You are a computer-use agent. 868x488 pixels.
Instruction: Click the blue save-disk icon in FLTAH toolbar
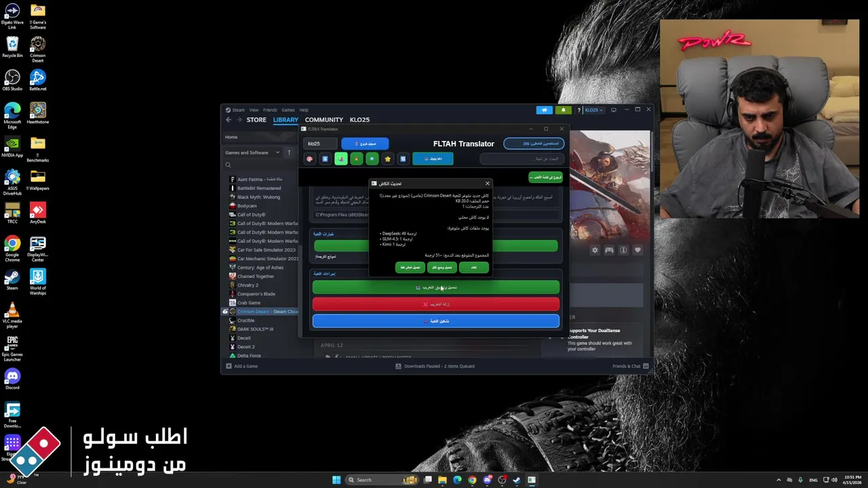[x=403, y=159]
